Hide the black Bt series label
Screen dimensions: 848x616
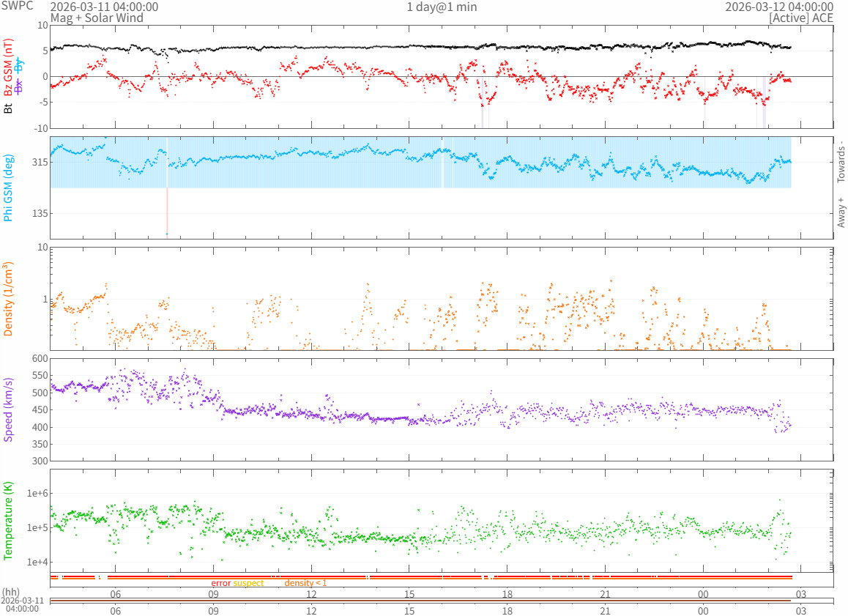point(9,108)
